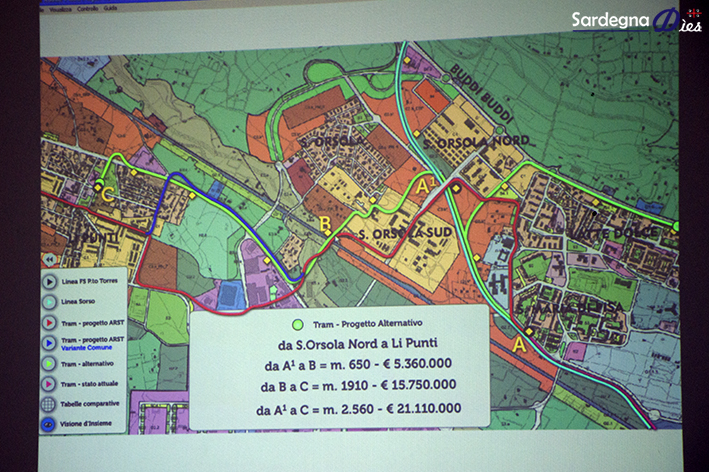709x472 pixels.
Task: Open the Tabelle comparative grid icon
Action: [49, 406]
